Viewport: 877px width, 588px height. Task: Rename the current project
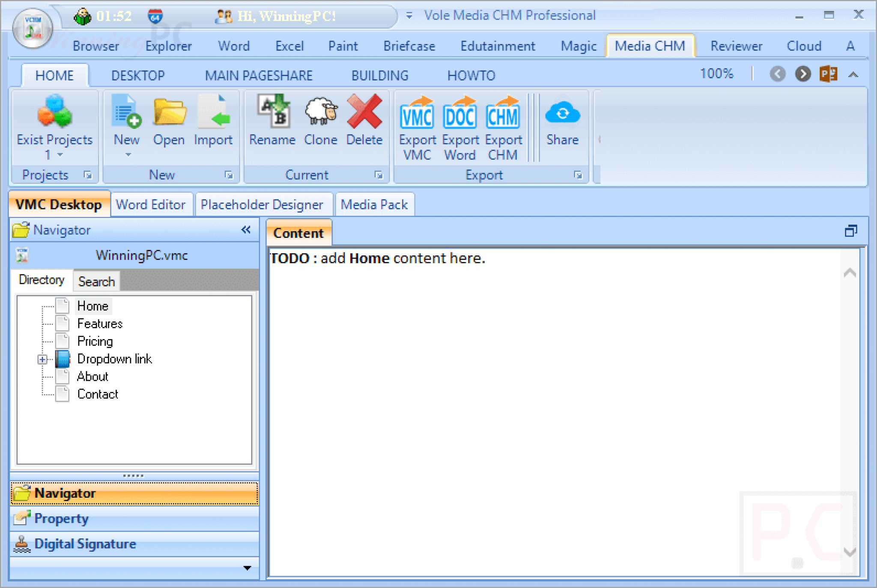tap(272, 121)
